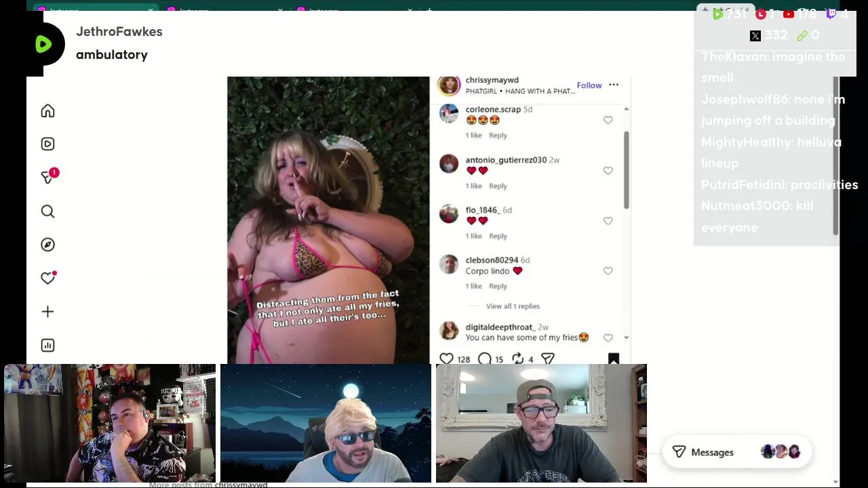The image size is (868, 488).
Task: Click the left webcam feed
Action: (110, 423)
